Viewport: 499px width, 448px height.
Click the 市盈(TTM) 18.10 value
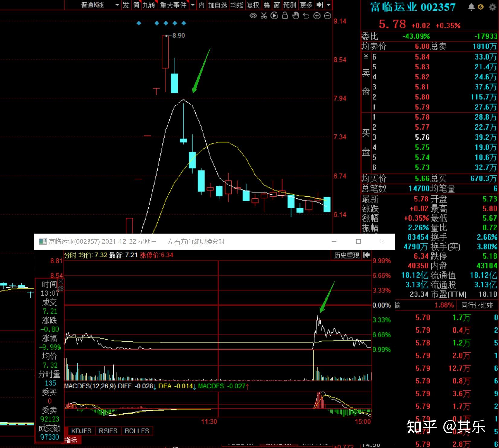pyautogui.click(x=488, y=294)
